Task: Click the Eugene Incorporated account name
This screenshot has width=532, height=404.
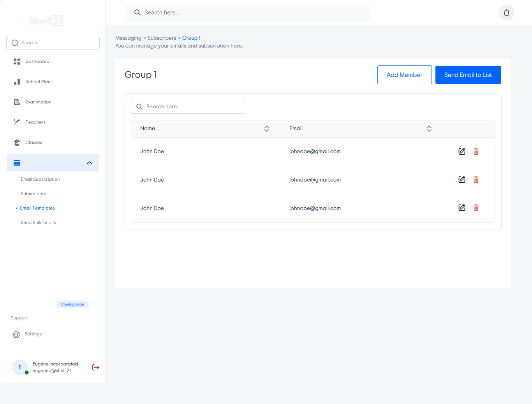Action: pyautogui.click(x=55, y=364)
